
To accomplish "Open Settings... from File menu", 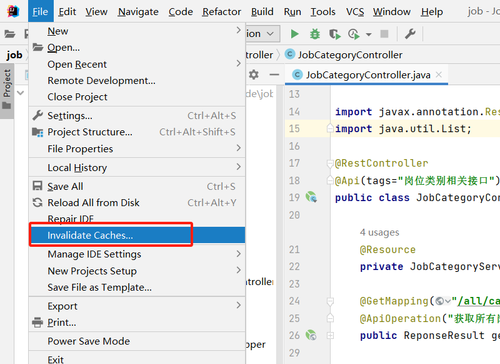I will (x=137, y=116).
